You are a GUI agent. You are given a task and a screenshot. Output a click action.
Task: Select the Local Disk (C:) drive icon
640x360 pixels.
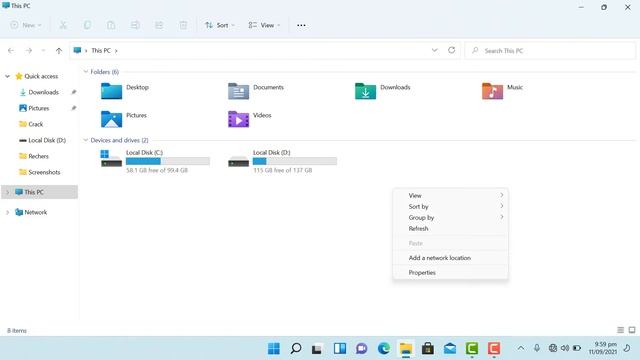[111, 158]
